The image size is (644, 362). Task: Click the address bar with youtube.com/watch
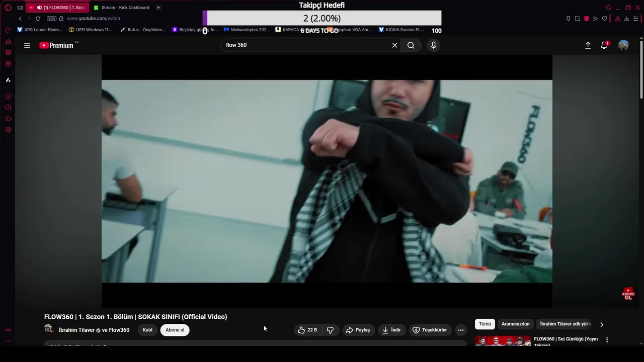tap(94, 19)
